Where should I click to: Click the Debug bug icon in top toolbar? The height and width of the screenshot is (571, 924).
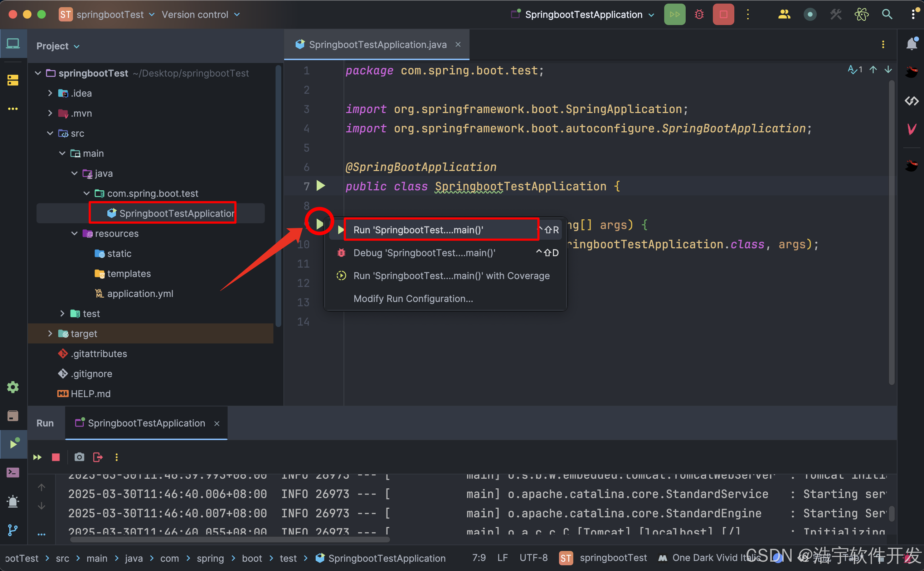click(699, 14)
